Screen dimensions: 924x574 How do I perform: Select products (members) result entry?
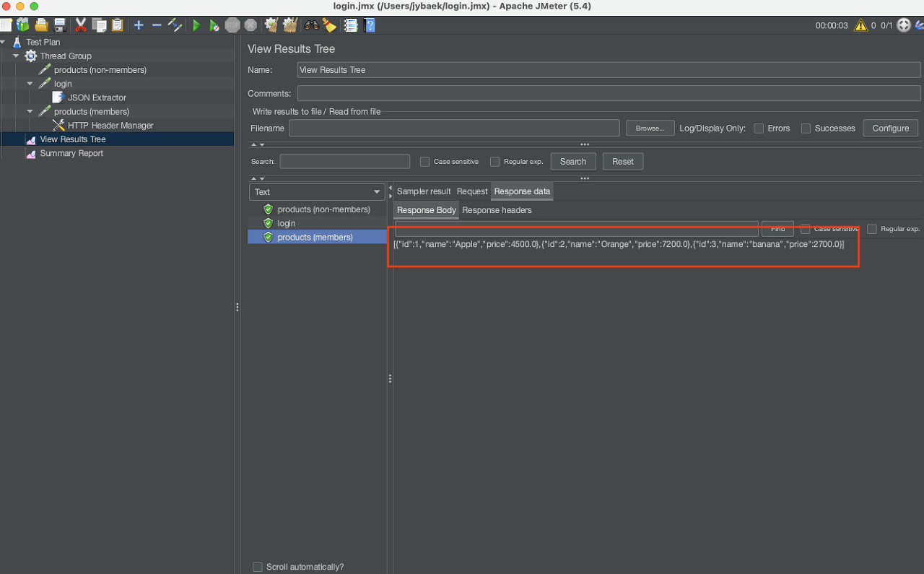315,237
